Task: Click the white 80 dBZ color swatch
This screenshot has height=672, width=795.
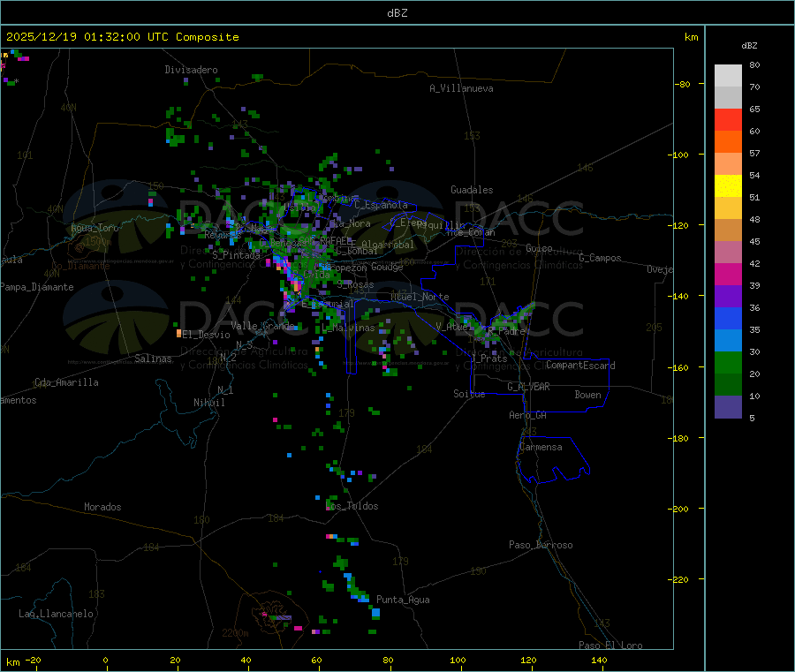Action: 728,76
